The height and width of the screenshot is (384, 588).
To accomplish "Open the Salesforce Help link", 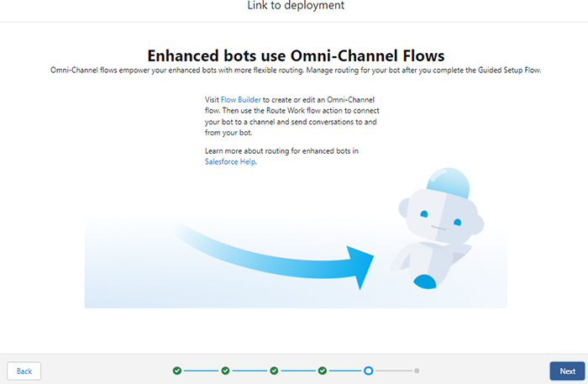I will pyautogui.click(x=229, y=161).
